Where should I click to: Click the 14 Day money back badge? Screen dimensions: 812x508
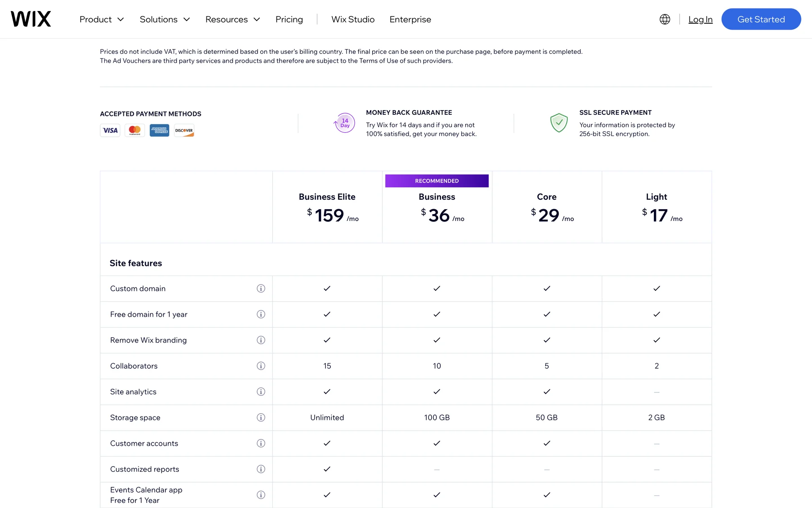click(x=345, y=123)
